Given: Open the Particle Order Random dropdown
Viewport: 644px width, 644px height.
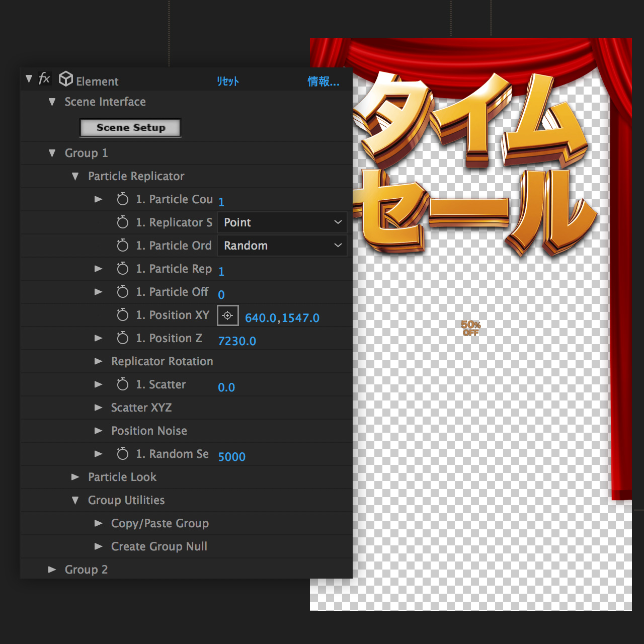Looking at the screenshot, I should tap(282, 246).
